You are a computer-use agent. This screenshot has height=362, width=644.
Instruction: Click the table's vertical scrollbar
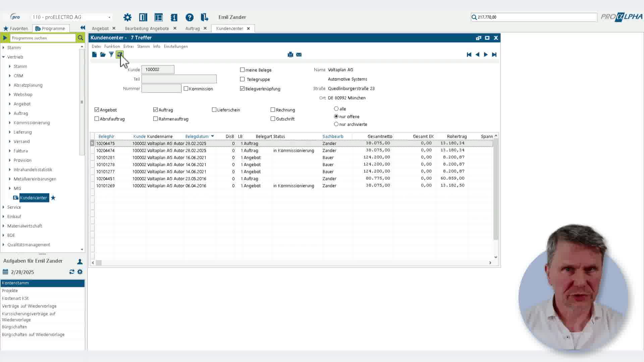click(x=496, y=189)
